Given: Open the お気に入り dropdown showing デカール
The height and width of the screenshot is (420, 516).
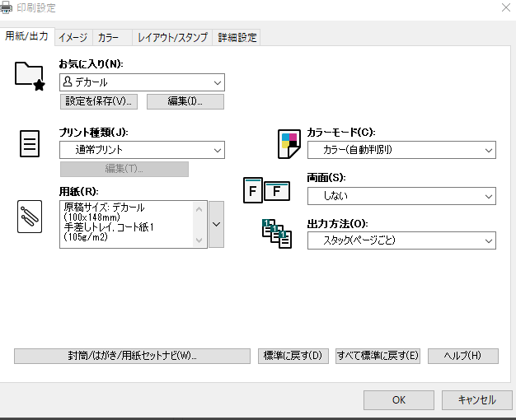Looking at the screenshot, I should (142, 82).
